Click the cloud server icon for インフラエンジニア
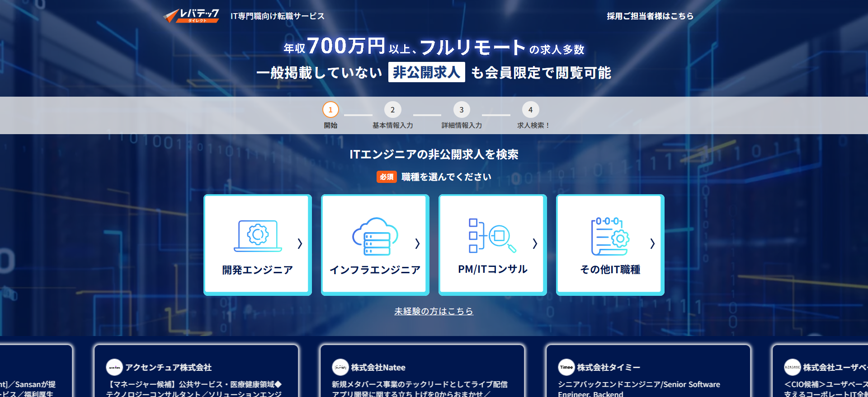Viewport: 868px width, 397px height. click(x=375, y=236)
